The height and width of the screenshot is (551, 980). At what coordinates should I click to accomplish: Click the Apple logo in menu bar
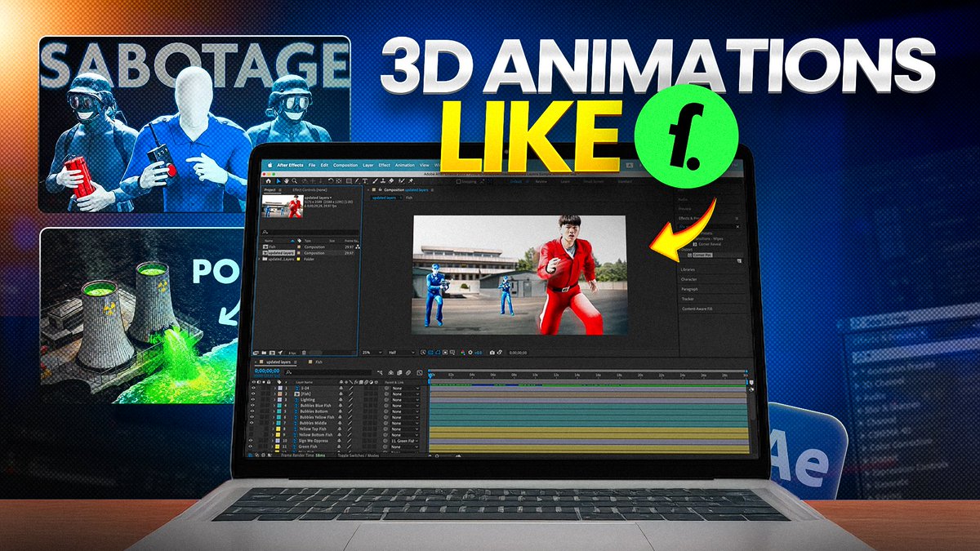[270, 165]
